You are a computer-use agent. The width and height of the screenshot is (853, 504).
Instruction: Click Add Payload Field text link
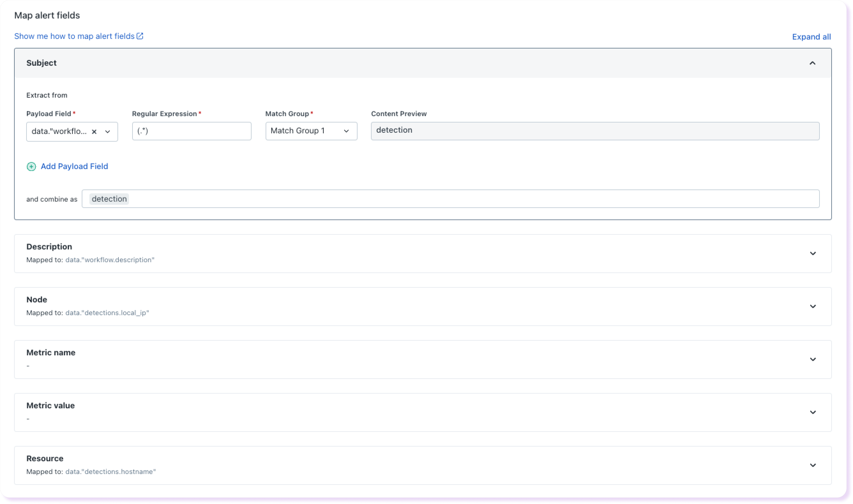pos(74,167)
